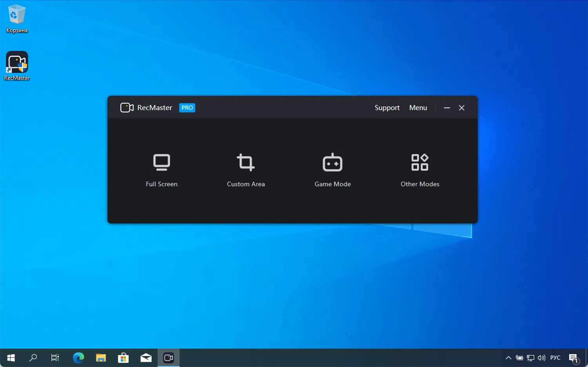Open the Windows Start menu
The height and width of the screenshot is (367, 588).
click(x=11, y=358)
